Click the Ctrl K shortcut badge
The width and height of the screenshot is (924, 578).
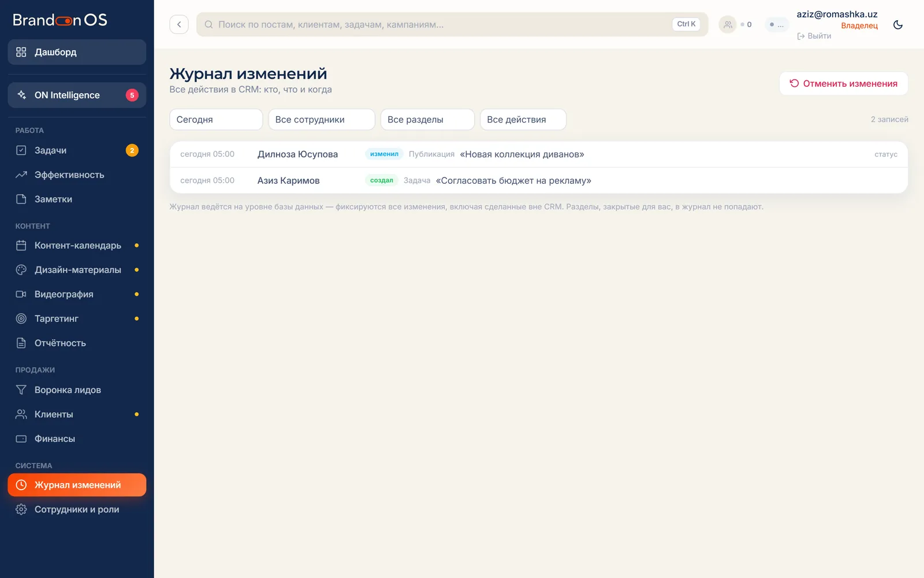(x=686, y=24)
